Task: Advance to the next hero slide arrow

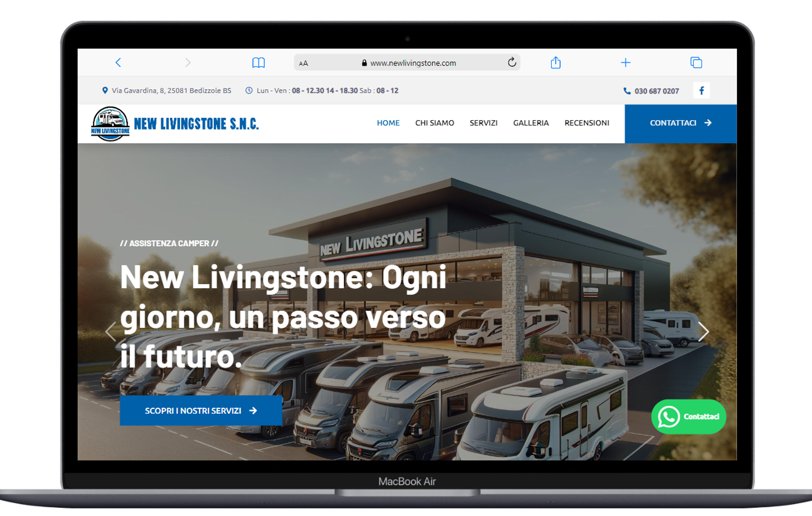Action: 704,332
